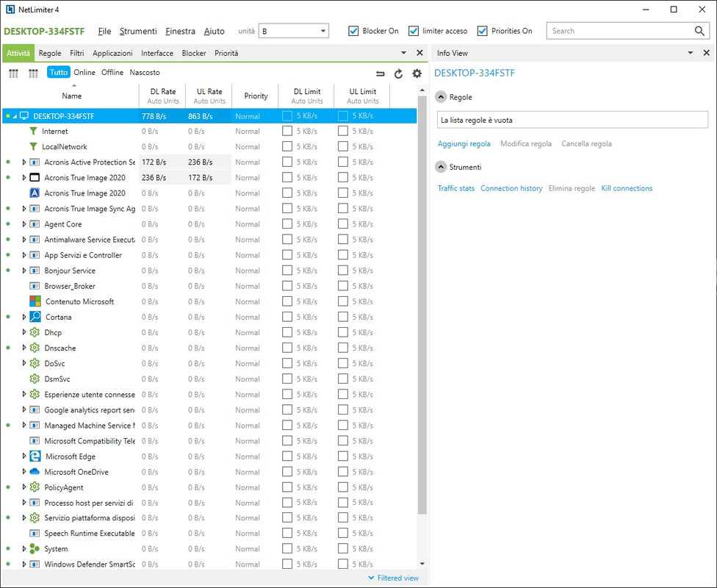Expand the Agent Core tree node
717x588 pixels.
[x=24, y=224]
